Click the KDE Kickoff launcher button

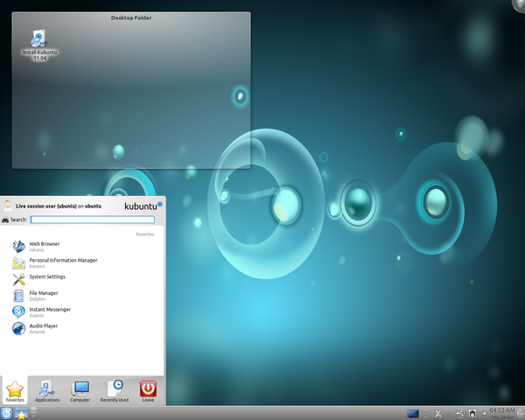[x=7, y=413]
